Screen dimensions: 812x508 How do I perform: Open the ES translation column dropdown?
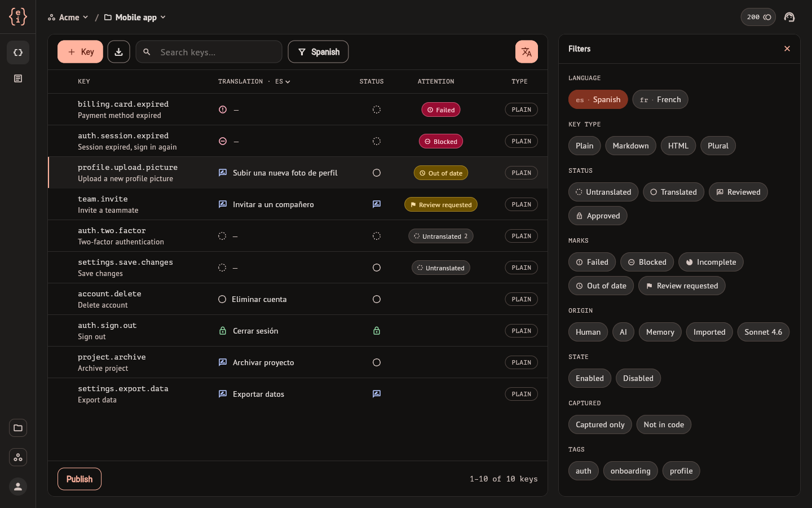coord(283,81)
